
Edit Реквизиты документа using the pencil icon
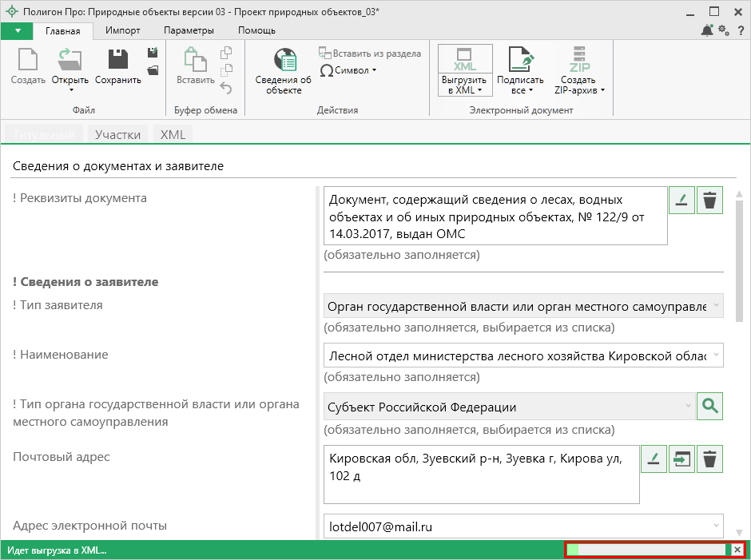click(681, 201)
